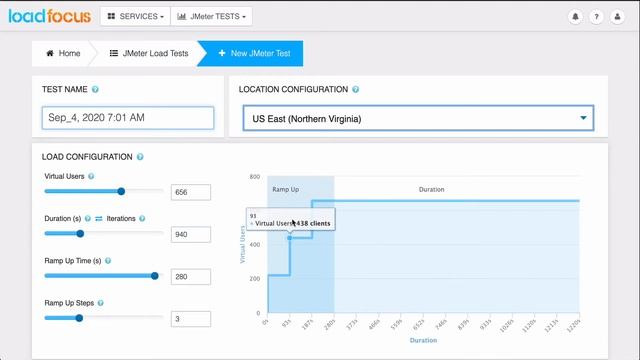The image size is (640, 360).
Task: Open notifications bell icon
Action: [576, 17]
